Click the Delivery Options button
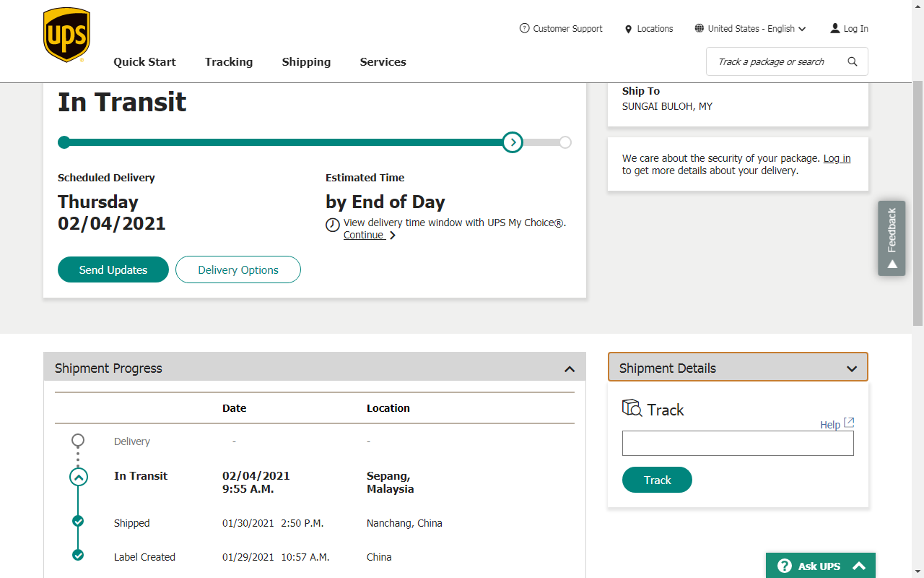Screen dimensions: 924x578 click(x=238, y=269)
